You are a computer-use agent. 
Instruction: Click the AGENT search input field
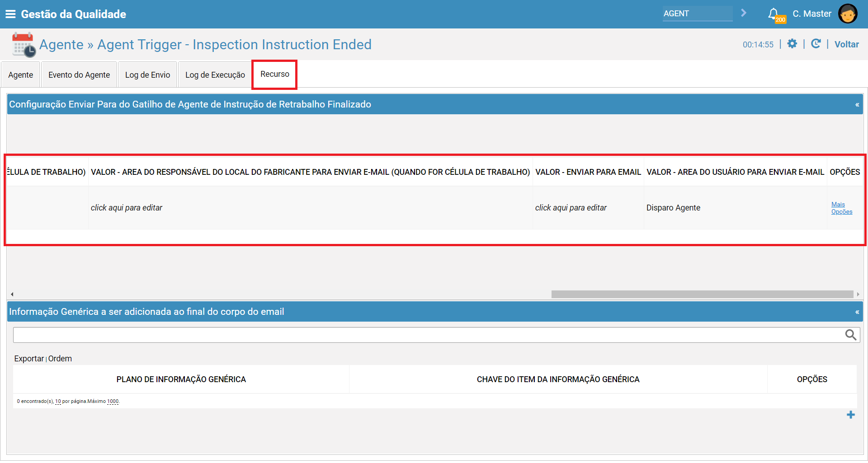coord(698,14)
